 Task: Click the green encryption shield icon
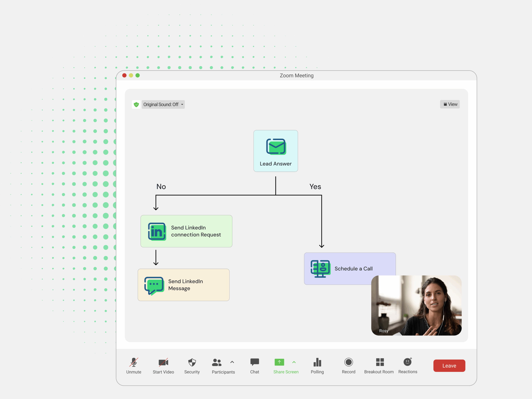136,104
